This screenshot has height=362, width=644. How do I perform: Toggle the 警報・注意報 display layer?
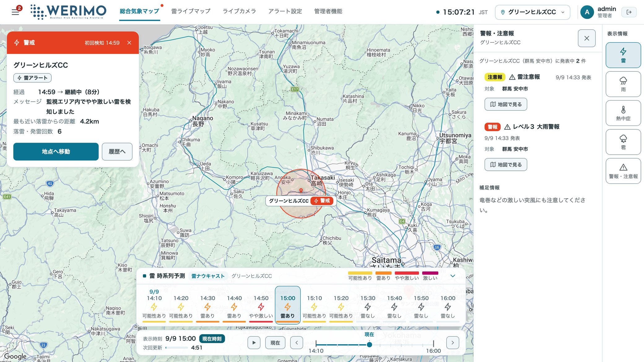[x=623, y=171]
